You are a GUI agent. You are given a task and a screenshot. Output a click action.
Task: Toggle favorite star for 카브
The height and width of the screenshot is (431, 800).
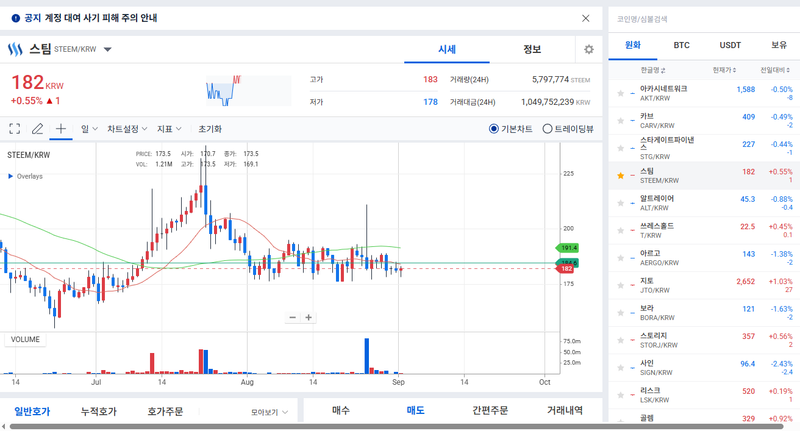click(620, 121)
